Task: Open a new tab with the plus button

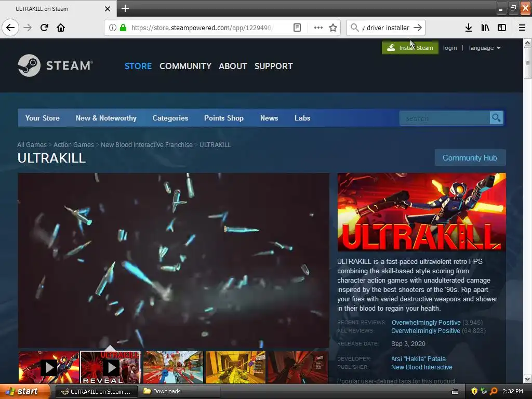Action: point(125,8)
